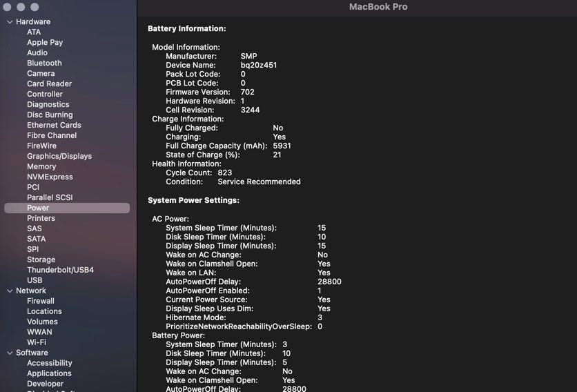Select Camera in the sidebar
Screen dimensions: 577x392
pos(41,73)
